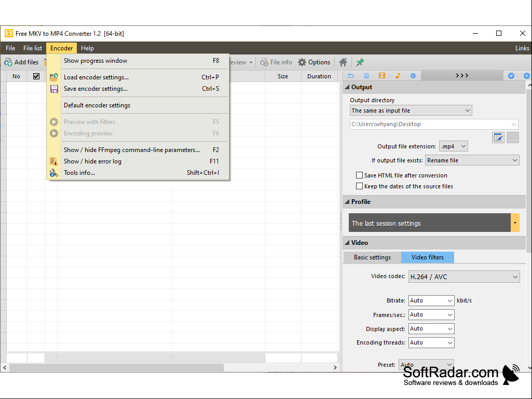Open the directory path combo box
Screen dimensions: 532x399
(434, 124)
